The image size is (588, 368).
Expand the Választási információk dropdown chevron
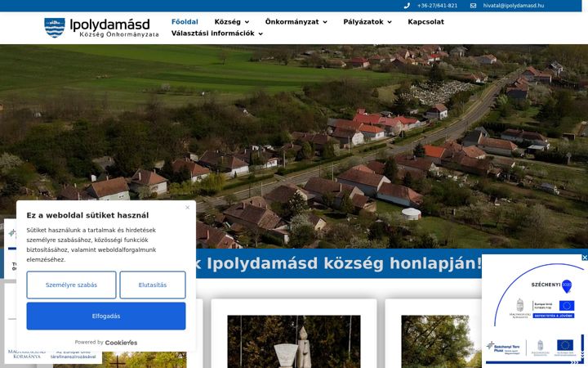coord(261,34)
